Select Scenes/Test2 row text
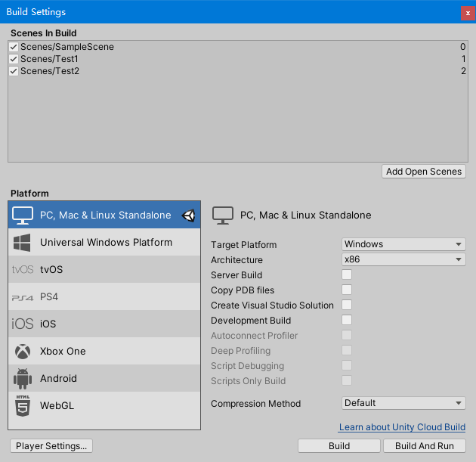Image resolution: width=476 pixels, height=462 pixels. pos(50,71)
